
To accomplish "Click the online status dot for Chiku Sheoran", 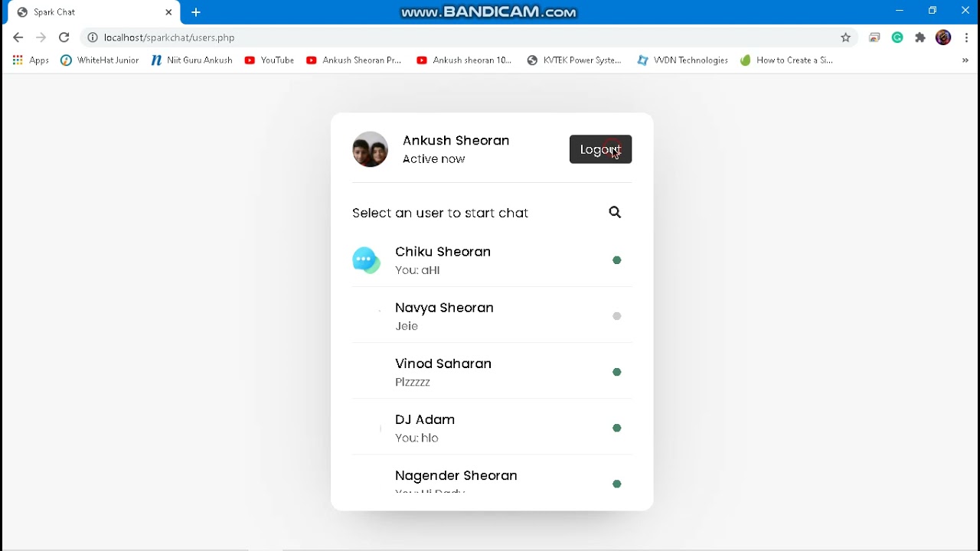I will coord(616,260).
